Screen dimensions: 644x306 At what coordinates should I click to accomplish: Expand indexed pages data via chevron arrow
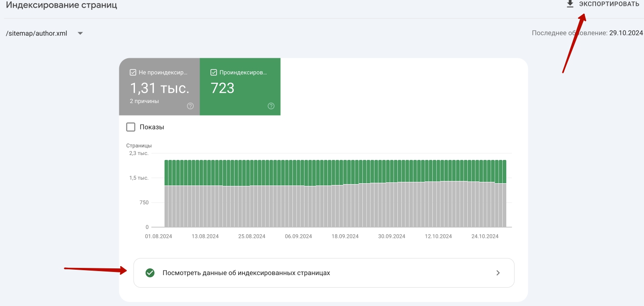[x=498, y=273]
